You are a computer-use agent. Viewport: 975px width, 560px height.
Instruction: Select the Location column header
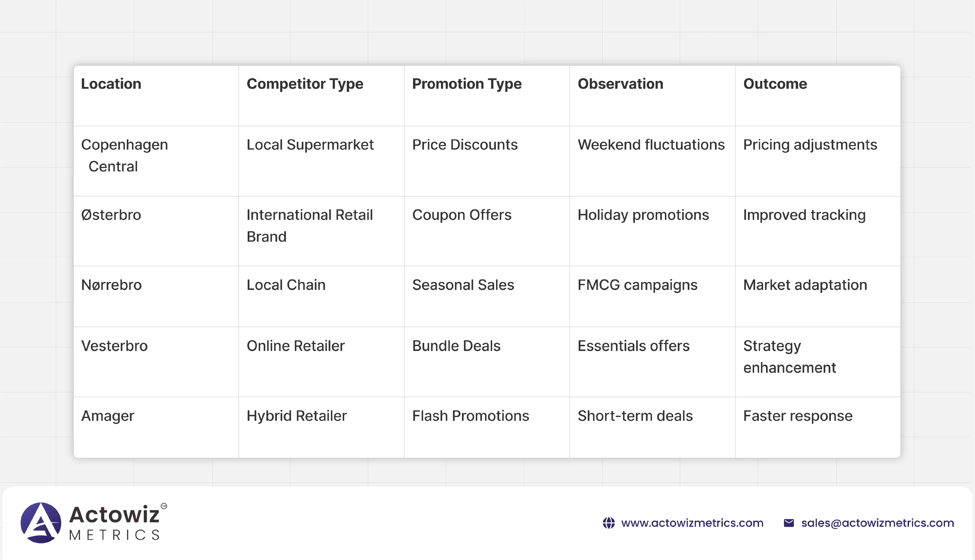point(111,84)
